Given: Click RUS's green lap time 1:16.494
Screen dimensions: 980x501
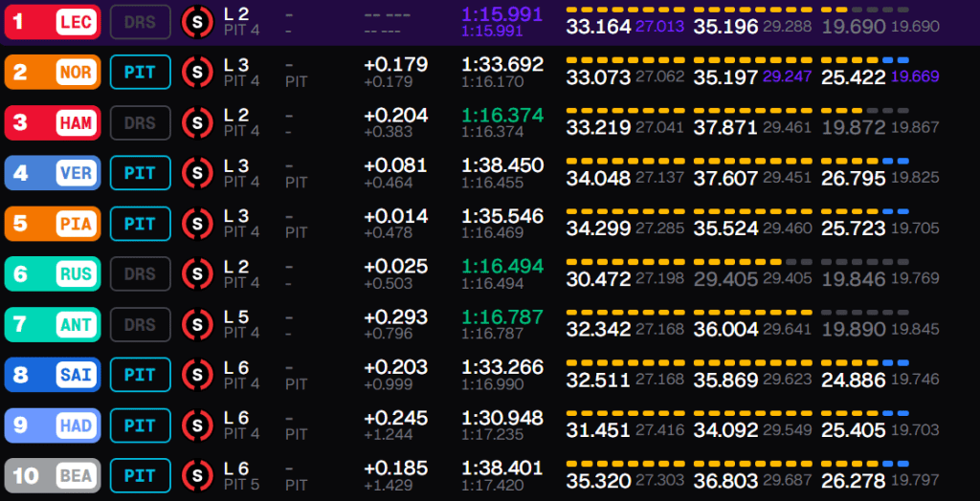Looking at the screenshot, I should (x=502, y=266).
